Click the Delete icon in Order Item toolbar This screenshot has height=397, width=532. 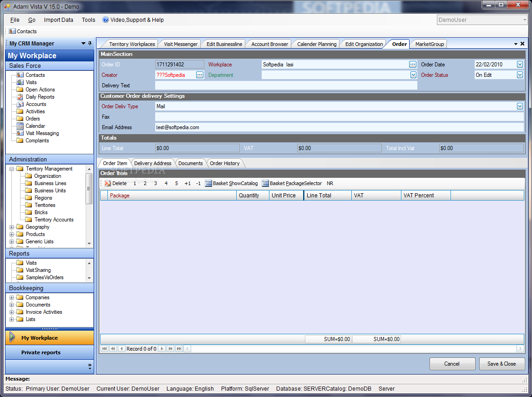[108, 183]
